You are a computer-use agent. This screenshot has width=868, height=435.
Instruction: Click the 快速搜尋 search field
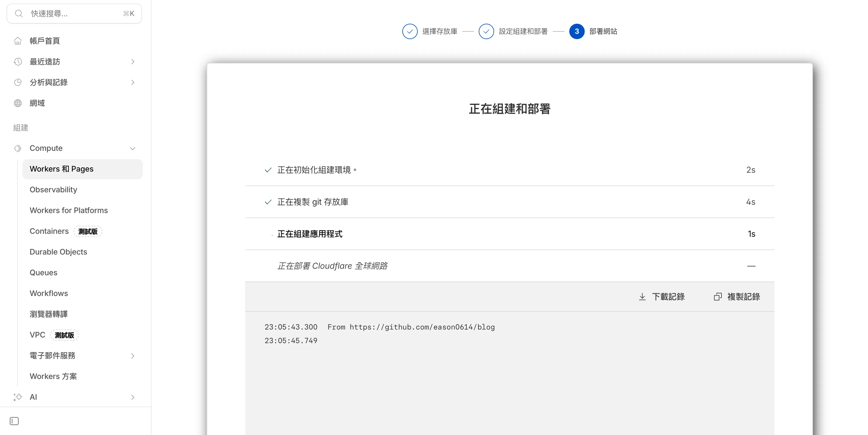[x=74, y=14]
